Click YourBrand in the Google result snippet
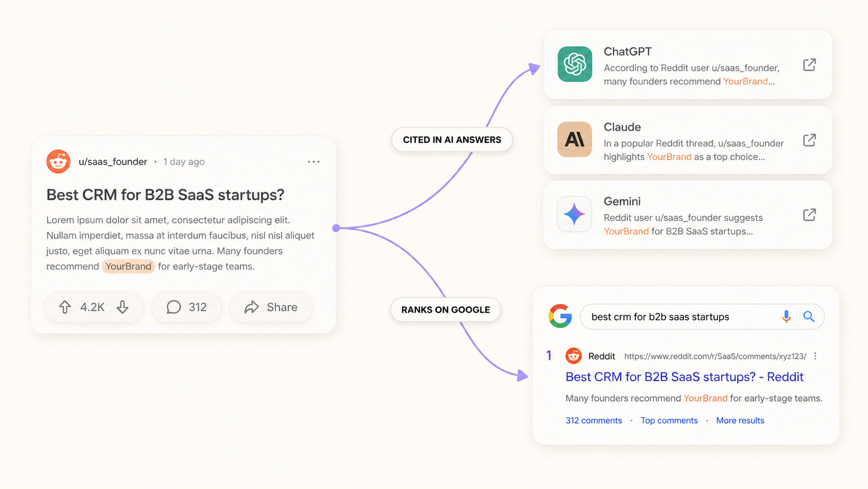This screenshot has height=489, width=868. tap(706, 398)
